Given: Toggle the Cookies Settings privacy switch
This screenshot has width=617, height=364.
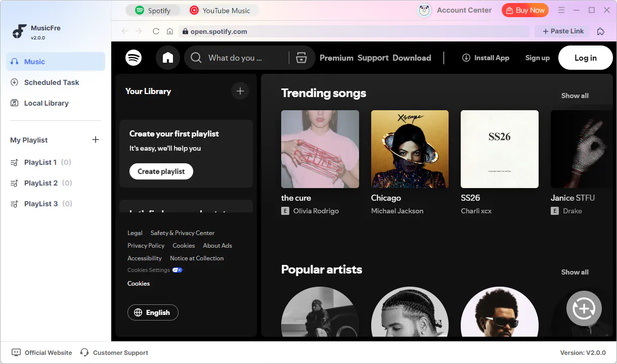Looking at the screenshot, I should (x=177, y=270).
